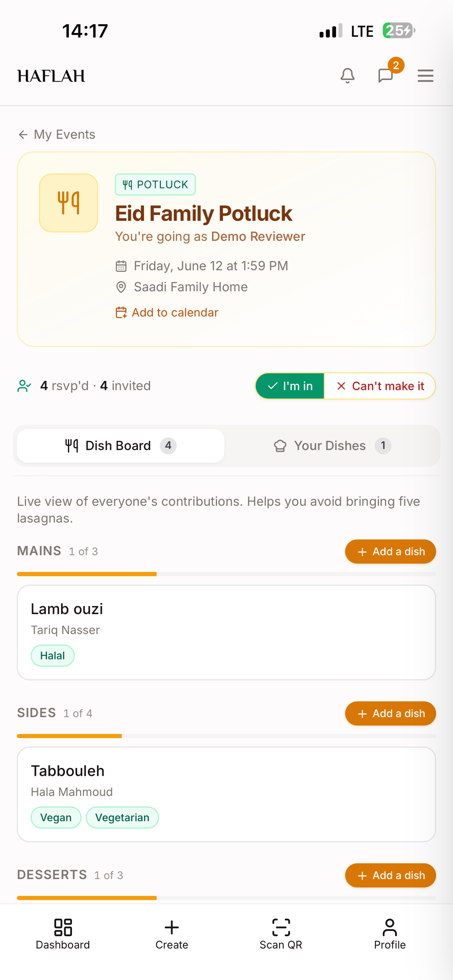Select Can't make it RSVP option
This screenshot has height=980, width=453.
tap(380, 386)
